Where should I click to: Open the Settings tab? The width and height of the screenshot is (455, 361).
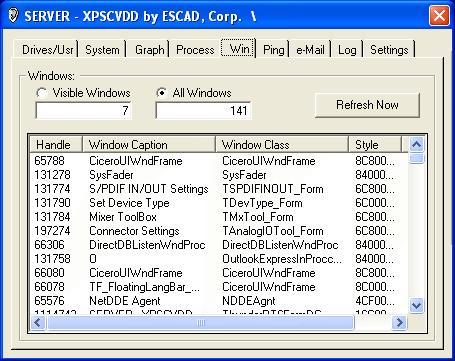(x=389, y=50)
